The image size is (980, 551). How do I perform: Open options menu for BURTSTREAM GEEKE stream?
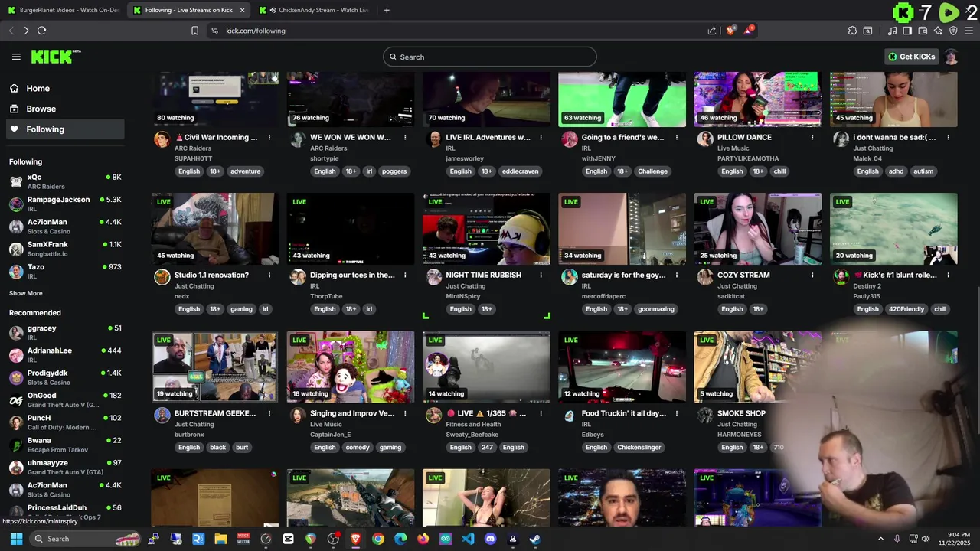click(269, 413)
